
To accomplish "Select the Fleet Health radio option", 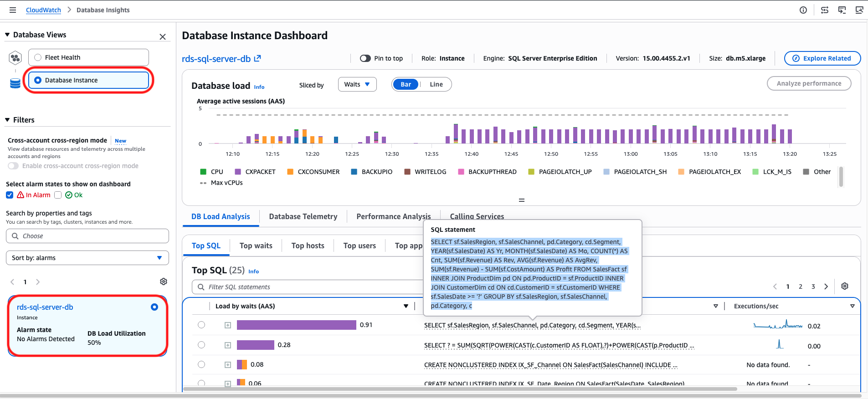I will [38, 57].
